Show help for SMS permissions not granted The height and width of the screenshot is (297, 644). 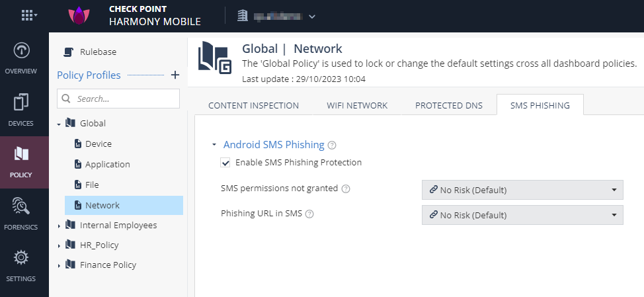(x=346, y=189)
